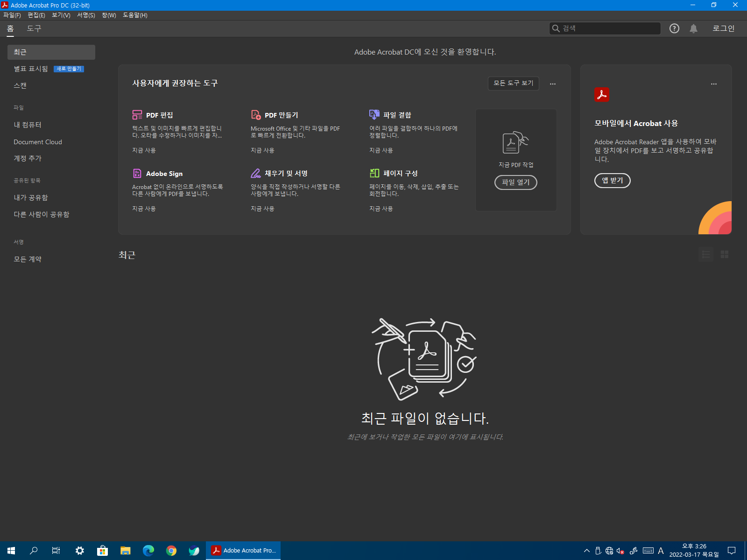
Task: Click the 로그인 button
Action: (x=723, y=28)
